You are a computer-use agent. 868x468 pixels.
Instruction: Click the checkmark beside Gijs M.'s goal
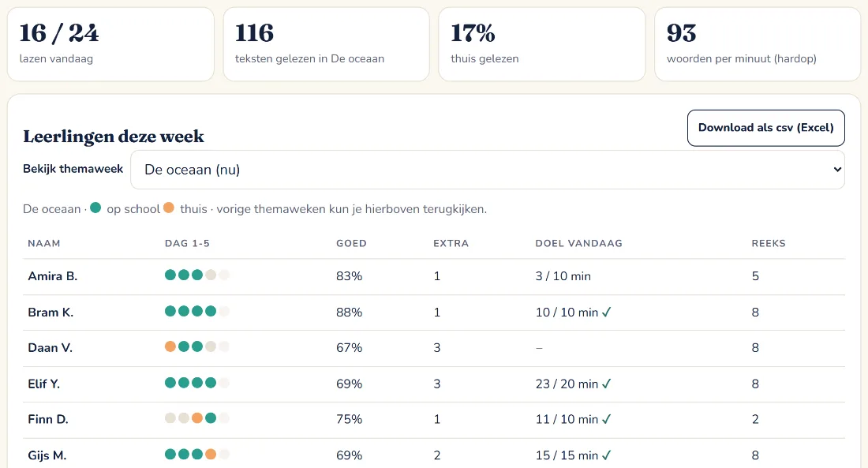pyautogui.click(x=607, y=455)
